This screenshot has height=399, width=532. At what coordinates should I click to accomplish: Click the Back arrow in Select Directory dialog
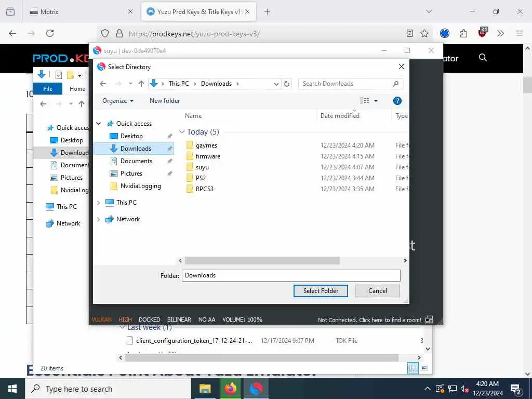(103, 84)
